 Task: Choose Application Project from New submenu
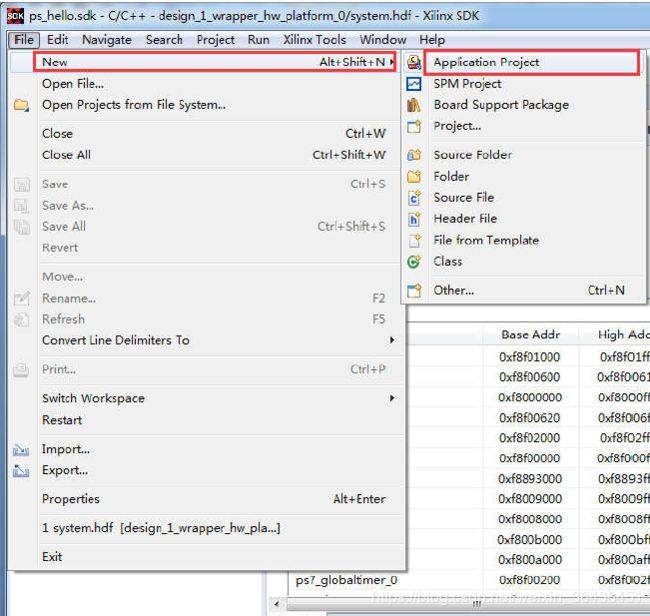point(531,62)
